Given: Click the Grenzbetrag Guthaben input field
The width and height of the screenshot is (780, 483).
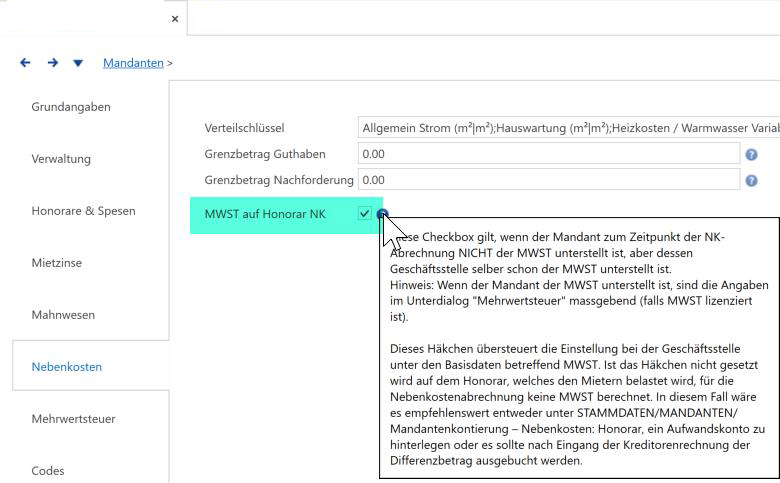Looking at the screenshot, I should [x=549, y=154].
